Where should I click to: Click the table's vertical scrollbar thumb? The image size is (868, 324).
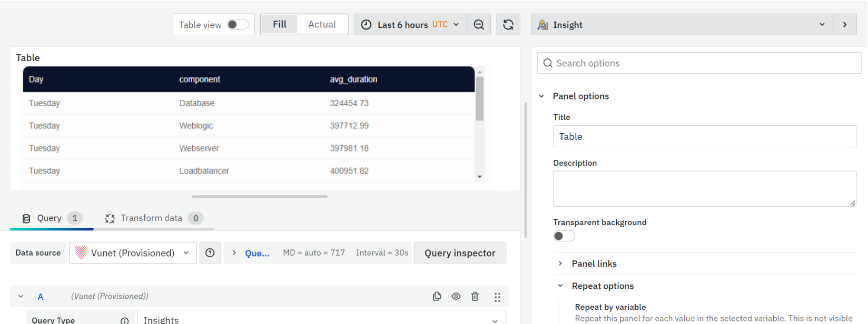coord(479,98)
